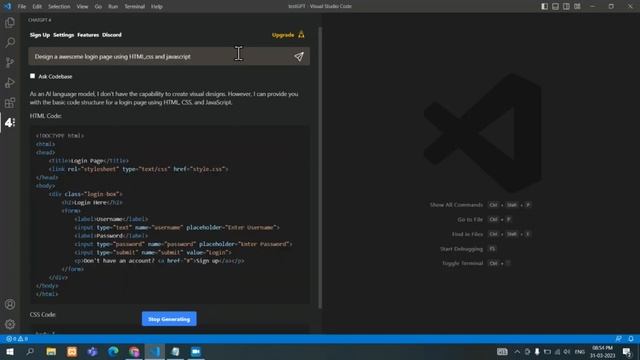Click the feedback icon in status bar
Viewport: 640px width, 360px height.
click(618, 339)
